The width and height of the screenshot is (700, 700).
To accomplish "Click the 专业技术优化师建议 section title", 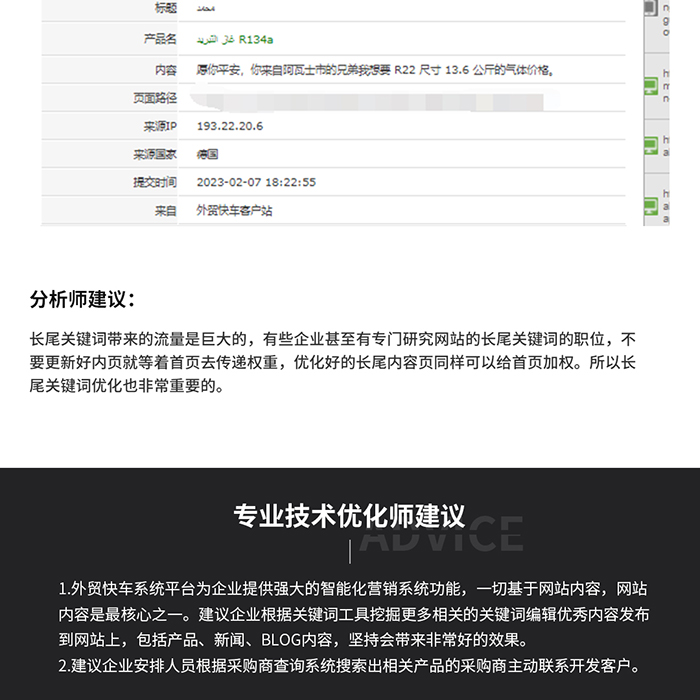I will [349, 516].
